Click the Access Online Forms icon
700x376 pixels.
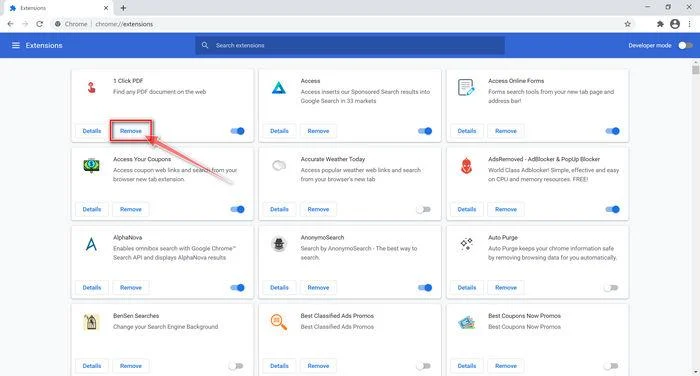pos(466,87)
